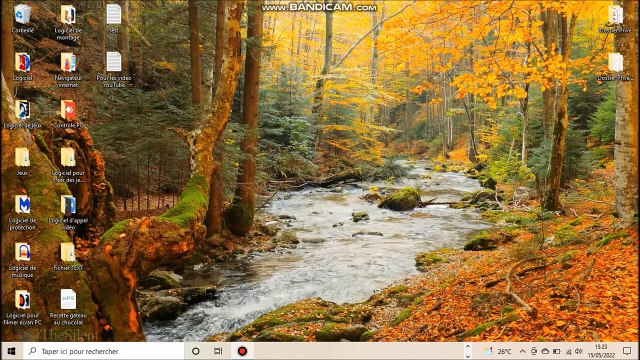
Task: Open the Logiciel de jeux folder
Action: coord(22,114)
